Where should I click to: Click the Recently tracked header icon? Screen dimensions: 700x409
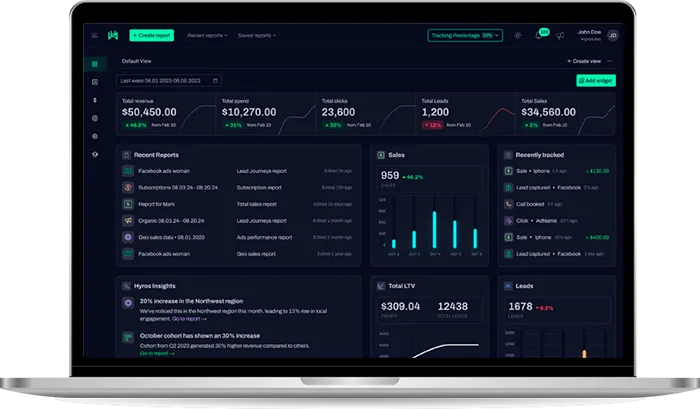(508, 155)
